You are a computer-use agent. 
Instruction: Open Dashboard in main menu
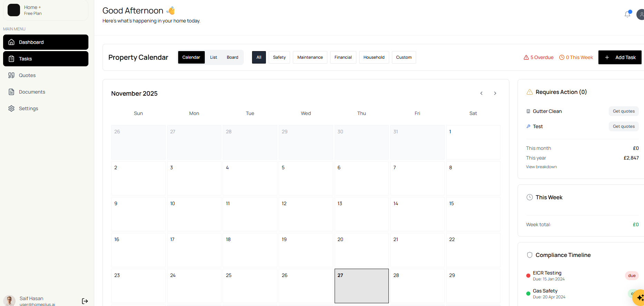(x=46, y=42)
